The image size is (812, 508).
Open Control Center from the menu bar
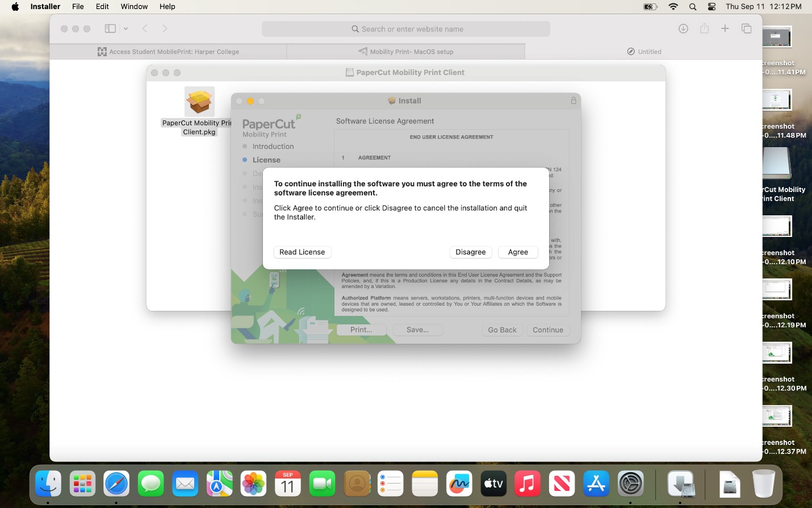pyautogui.click(x=711, y=7)
